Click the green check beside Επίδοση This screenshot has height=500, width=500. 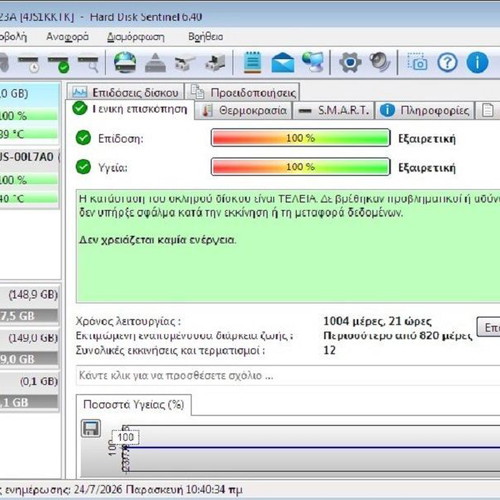coord(83,138)
